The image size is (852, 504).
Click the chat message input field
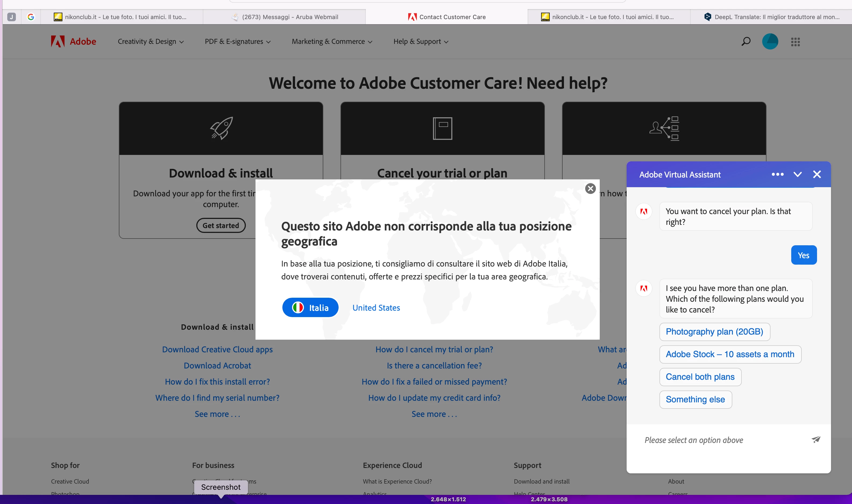coord(720,440)
